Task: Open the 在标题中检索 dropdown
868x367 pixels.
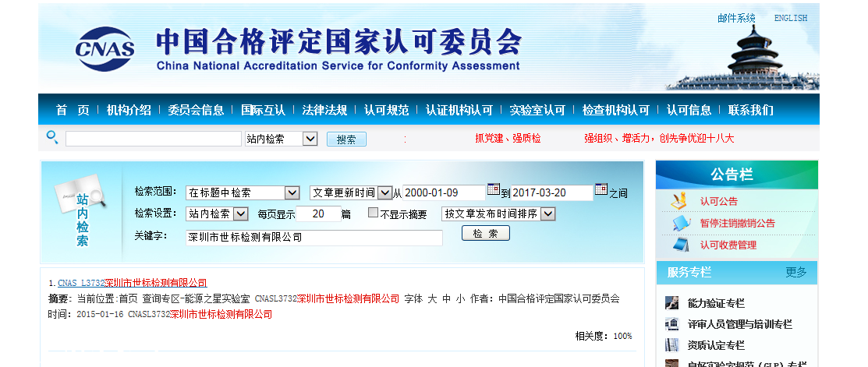Action: (243, 192)
